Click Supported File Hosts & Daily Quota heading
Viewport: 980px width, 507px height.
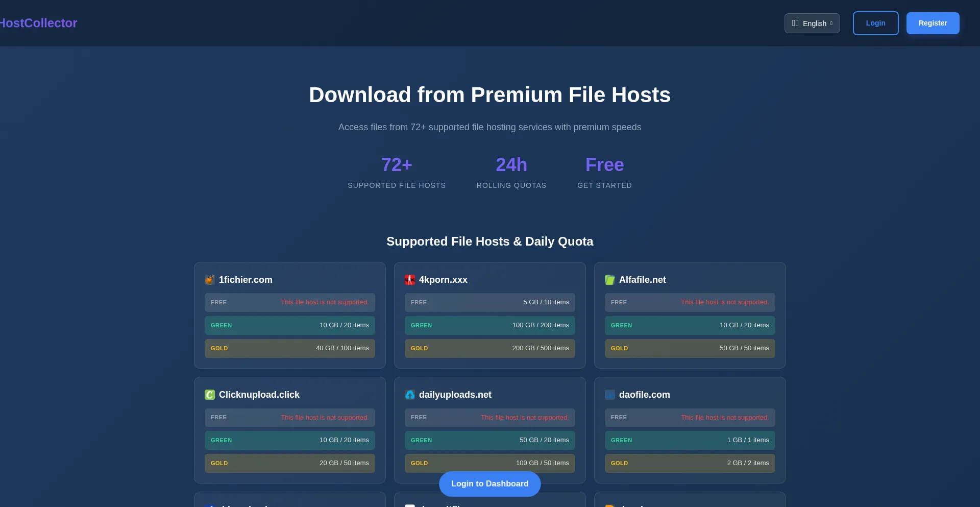[489, 242]
